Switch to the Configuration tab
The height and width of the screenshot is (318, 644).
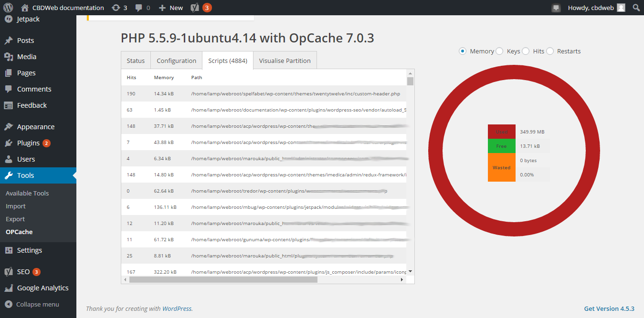pyautogui.click(x=176, y=61)
